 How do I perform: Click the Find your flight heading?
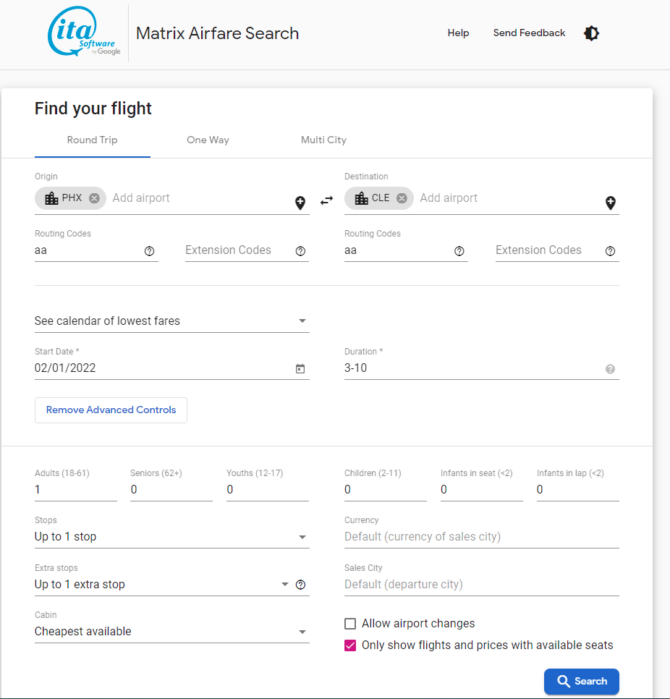click(x=93, y=108)
